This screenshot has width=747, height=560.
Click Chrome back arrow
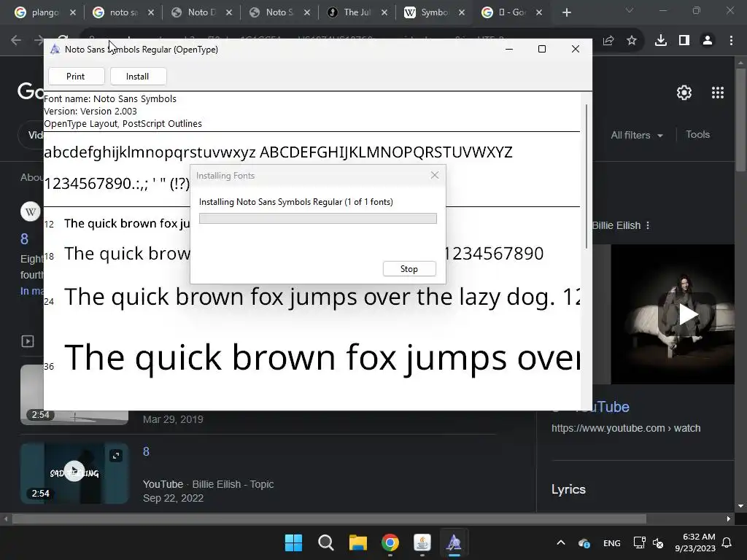[16, 41]
